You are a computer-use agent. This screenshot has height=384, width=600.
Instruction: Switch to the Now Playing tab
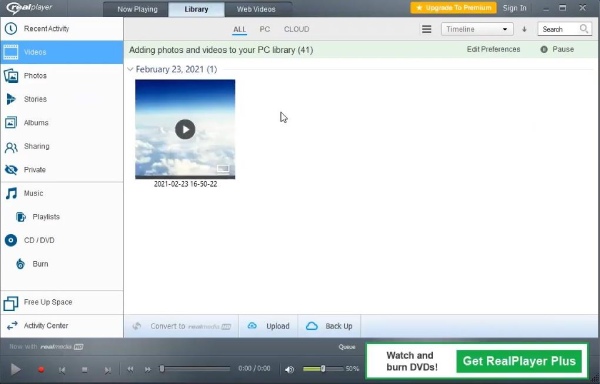click(137, 9)
